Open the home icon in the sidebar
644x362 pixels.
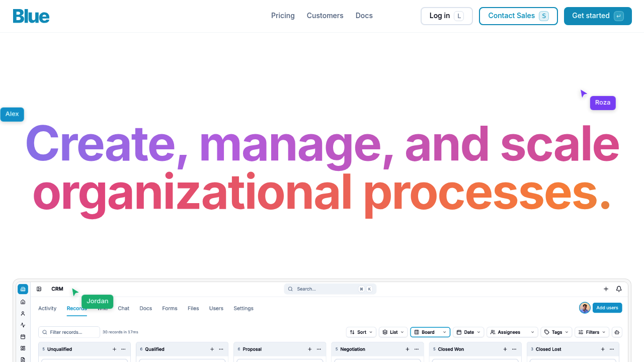click(23, 302)
